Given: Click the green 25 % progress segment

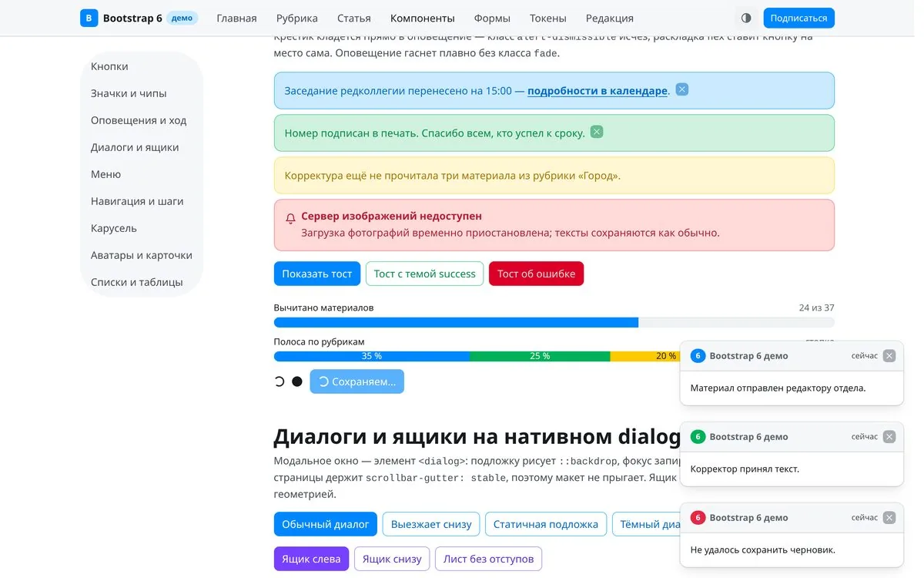Looking at the screenshot, I should point(541,356).
